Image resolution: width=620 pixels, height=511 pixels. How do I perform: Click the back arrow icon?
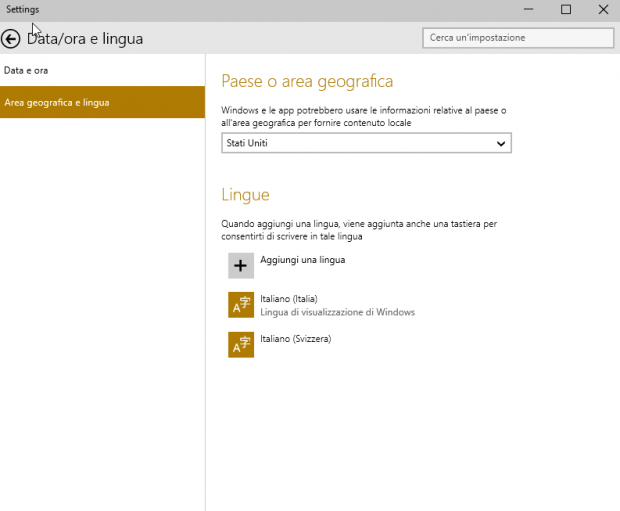(11, 39)
